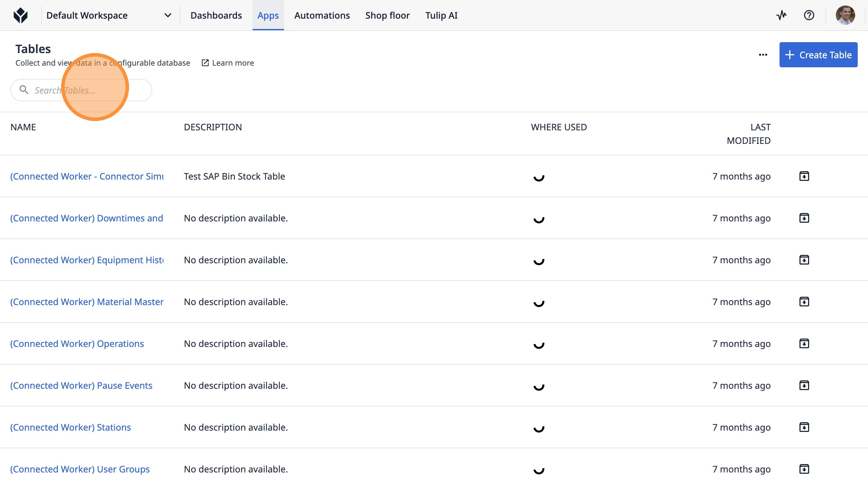Archive the Connector Simulation table row
Viewport: 868px width, 485px height.
tap(804, 176)
